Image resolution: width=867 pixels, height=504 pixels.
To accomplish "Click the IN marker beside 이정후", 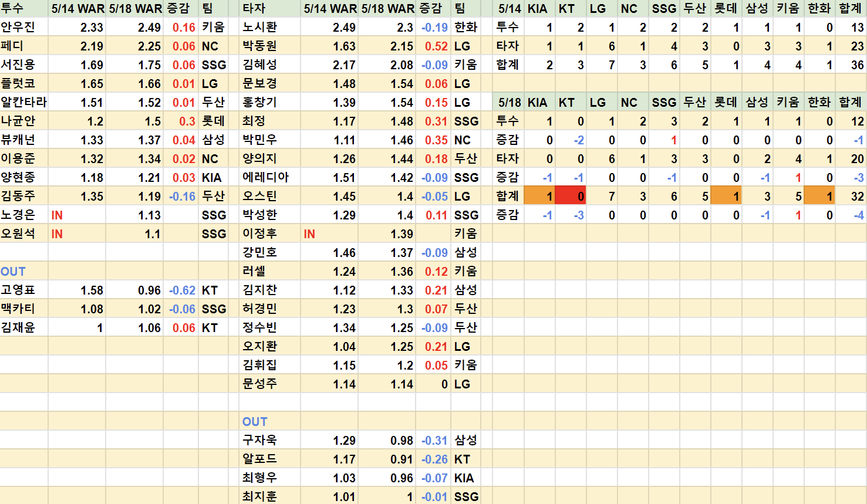I will pos(309,234).
